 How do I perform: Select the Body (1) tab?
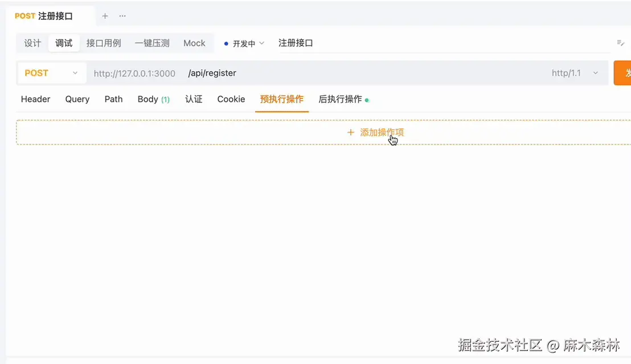[154, 99]
